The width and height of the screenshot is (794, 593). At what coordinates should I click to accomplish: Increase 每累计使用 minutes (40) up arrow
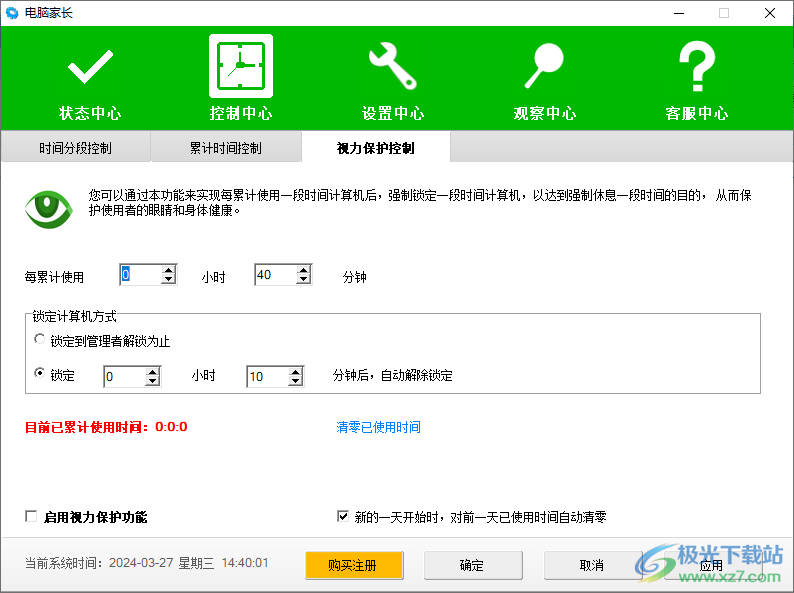point(304,270)
